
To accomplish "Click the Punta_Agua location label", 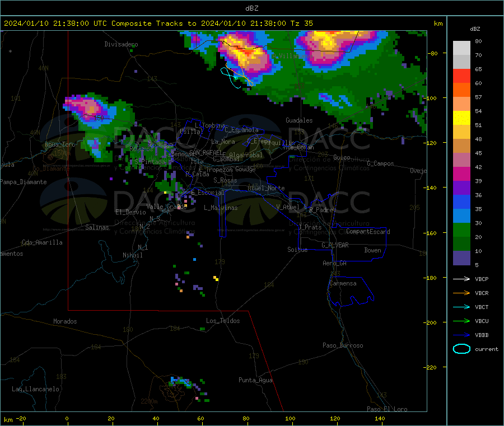I will pos(255,380).
